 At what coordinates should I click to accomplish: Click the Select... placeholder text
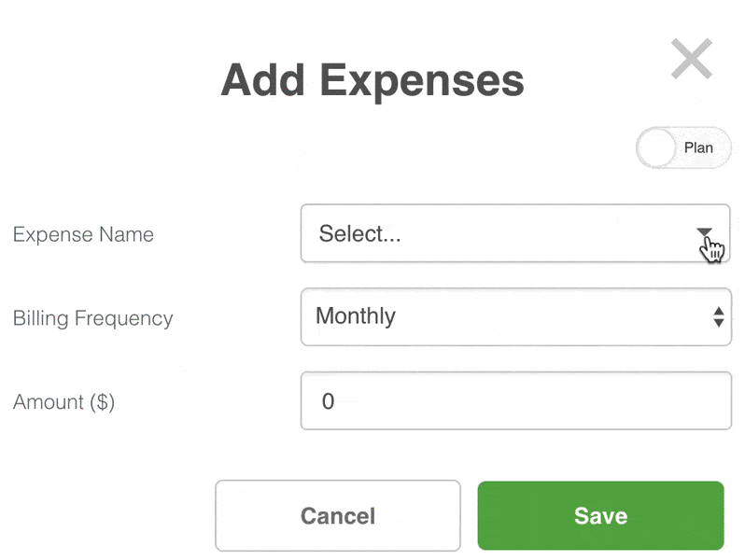(359, 233)
